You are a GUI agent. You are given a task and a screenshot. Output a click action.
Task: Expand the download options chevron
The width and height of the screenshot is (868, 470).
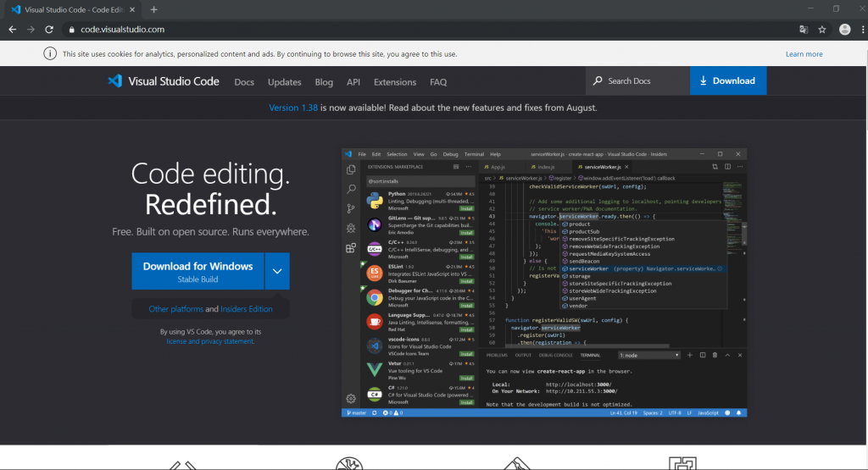click(x=277, y=271)
